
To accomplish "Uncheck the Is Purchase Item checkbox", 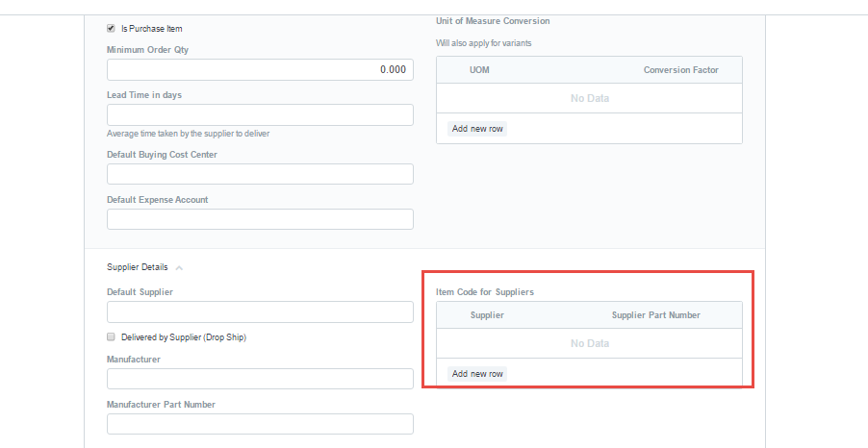I will tap(111, 28).
